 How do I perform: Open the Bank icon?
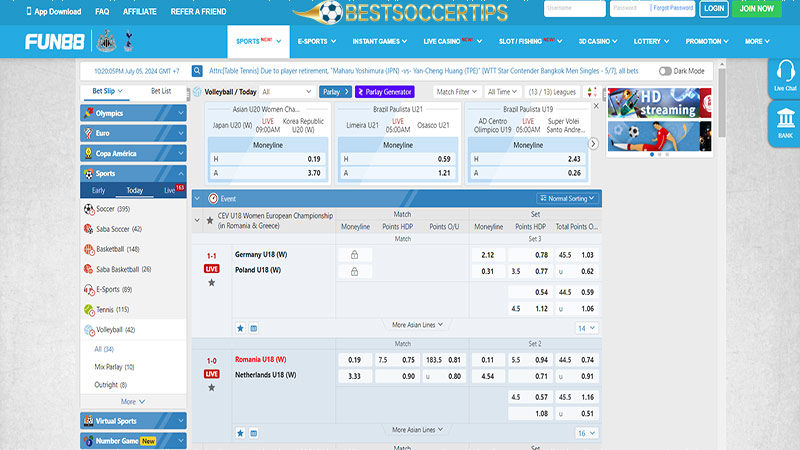785,118
